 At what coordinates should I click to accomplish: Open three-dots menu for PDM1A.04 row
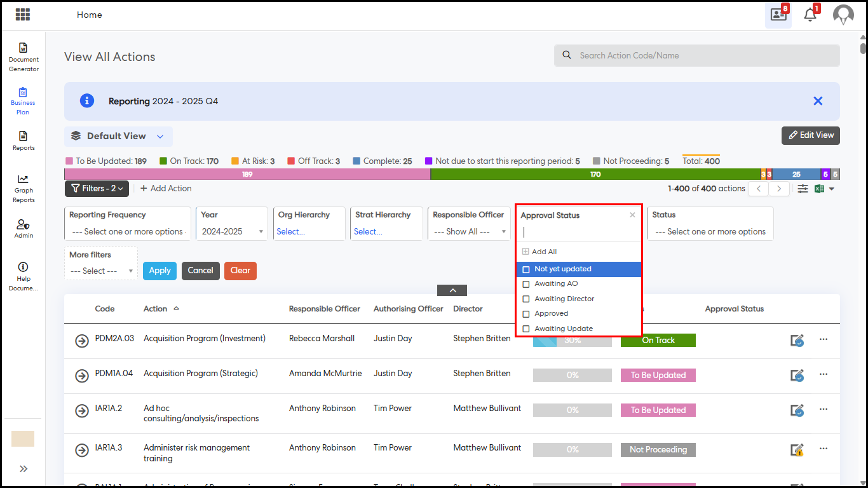point(824,374)
